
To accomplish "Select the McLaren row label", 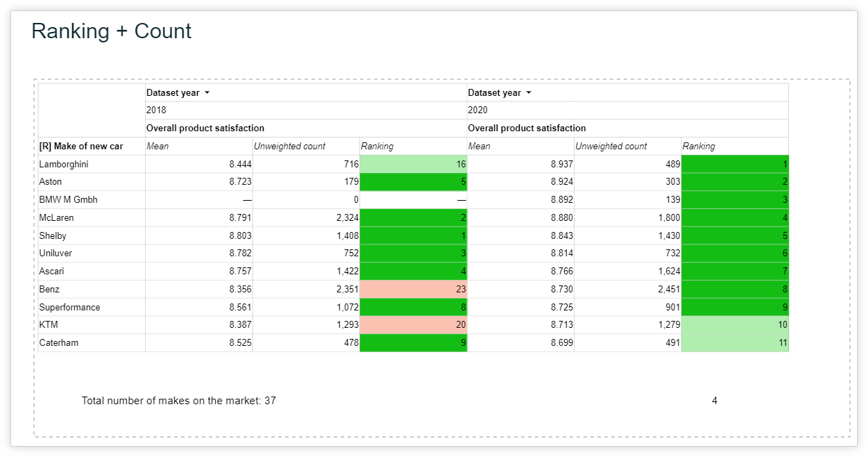I will pyautogui.click(x=56, y=218).
